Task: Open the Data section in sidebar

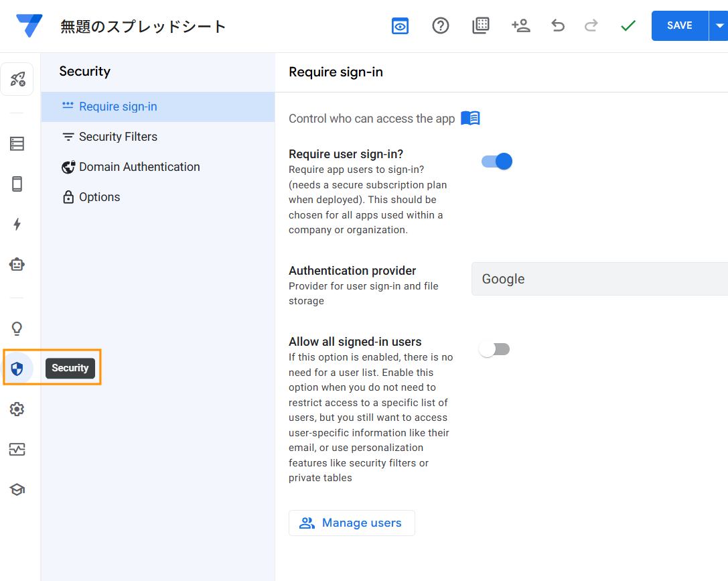Action: 17,143
